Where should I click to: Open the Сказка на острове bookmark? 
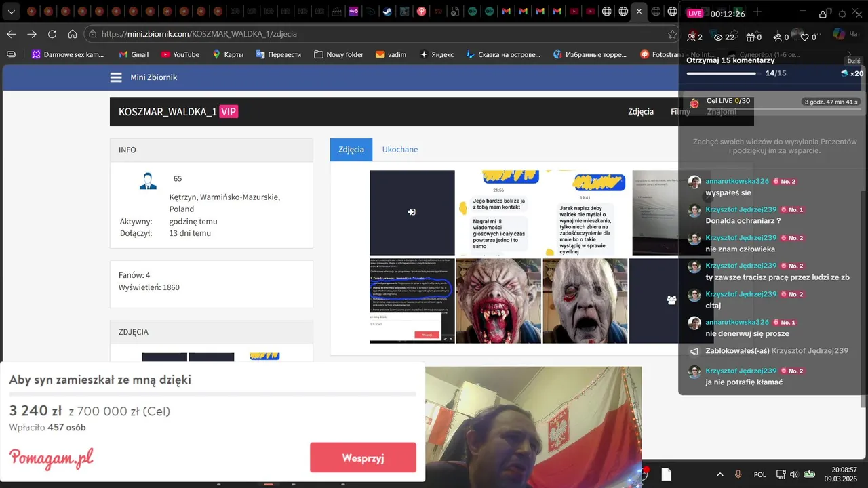point(502,54)
